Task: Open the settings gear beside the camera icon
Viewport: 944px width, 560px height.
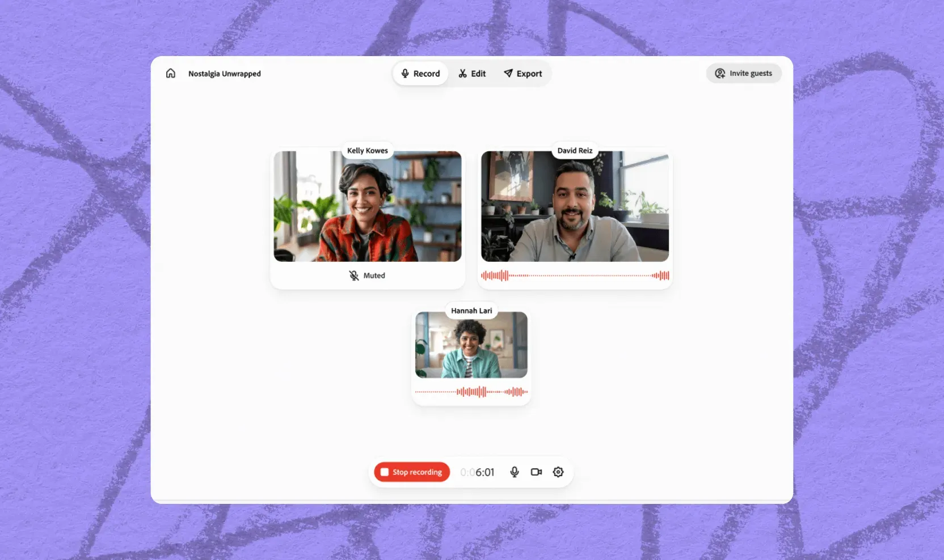Action: coord(558,472)
